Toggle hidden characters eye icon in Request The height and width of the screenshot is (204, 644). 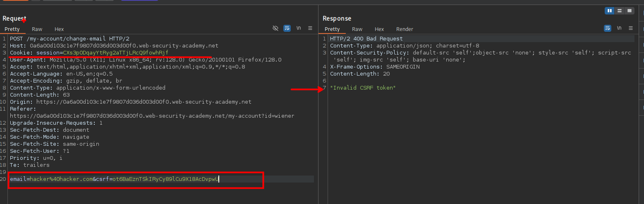point(275,28)
